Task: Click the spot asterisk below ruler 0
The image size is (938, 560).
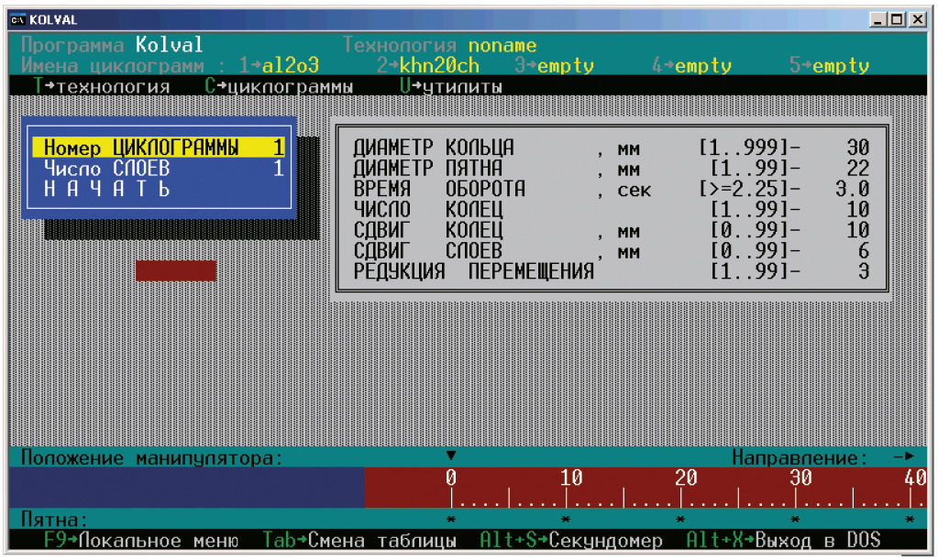Action: [x=451, y=520]
